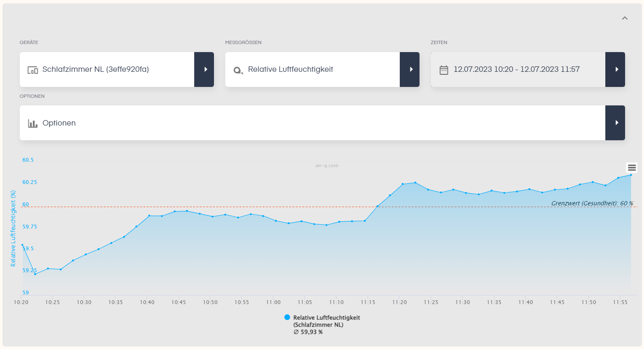Open the Relative Luftfeuchtigkeit measurement field

click(312, 69)
